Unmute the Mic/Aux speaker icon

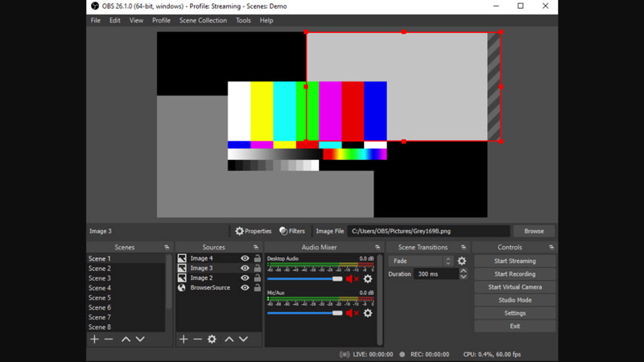pos(352,313)
